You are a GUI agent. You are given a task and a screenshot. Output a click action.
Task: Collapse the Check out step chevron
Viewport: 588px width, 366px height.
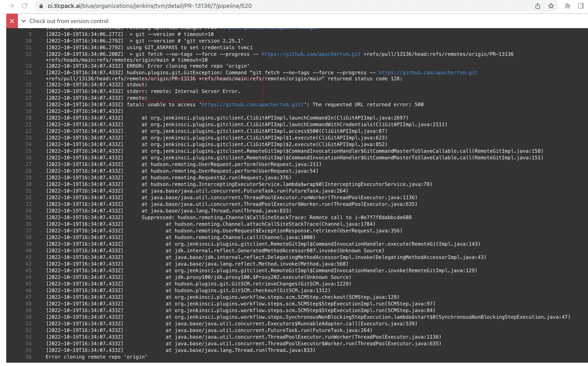tap(23, 21)
